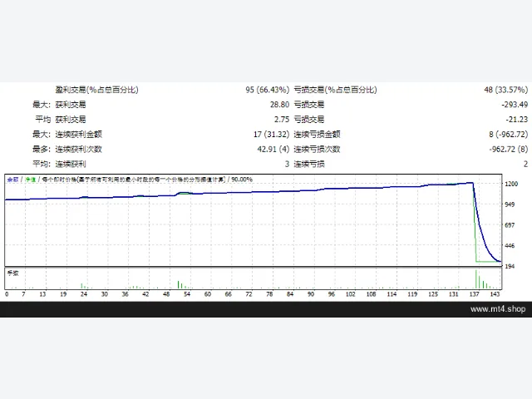Click the label '连续获利次数'
This screenshot has width=532, height=399.
tap(79, 150)
